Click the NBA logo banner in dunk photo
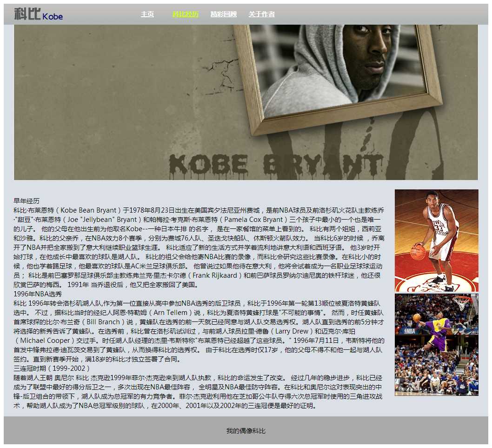492x448 pixels. (x=409, y=331)
